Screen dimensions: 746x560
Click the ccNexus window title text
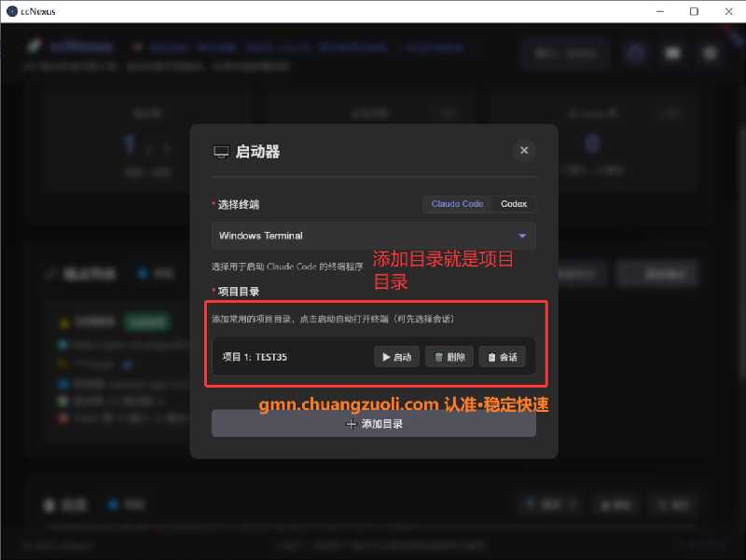coord(37,11)
